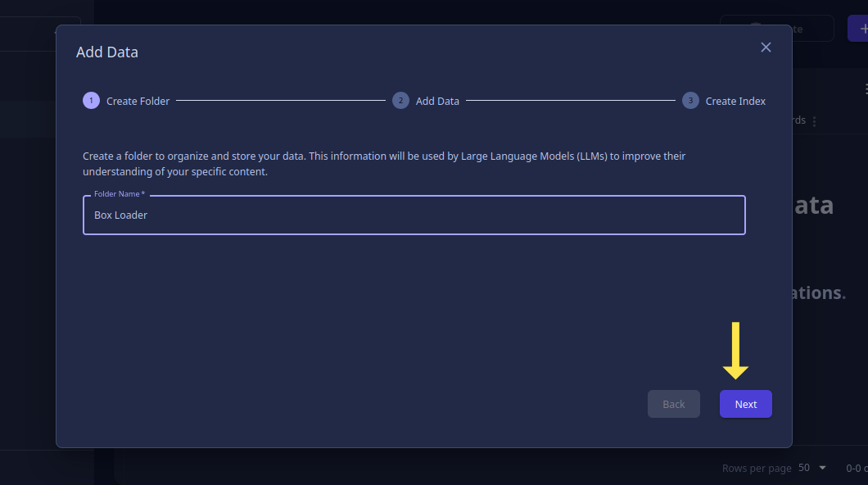Focus the Folder Name input field
The width and height of the screenshot is (868, 485).
pos(414,215)
